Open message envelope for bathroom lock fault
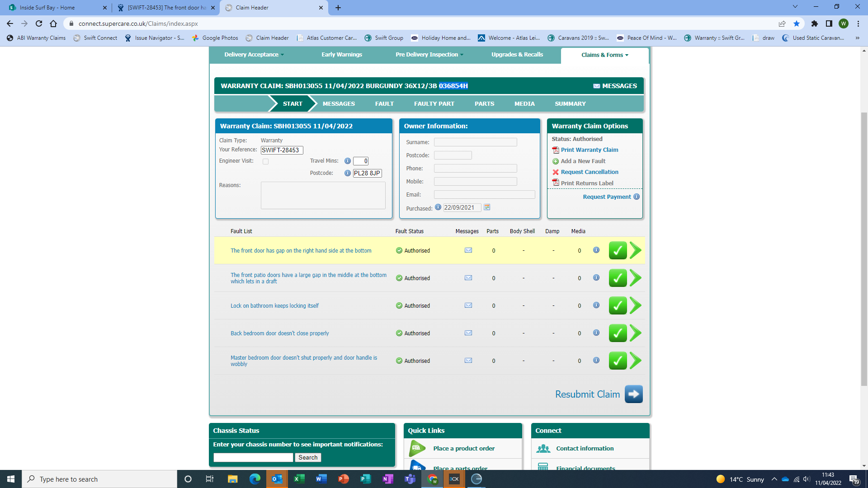Viewport: 868px width, 488px height. point(468,305)
